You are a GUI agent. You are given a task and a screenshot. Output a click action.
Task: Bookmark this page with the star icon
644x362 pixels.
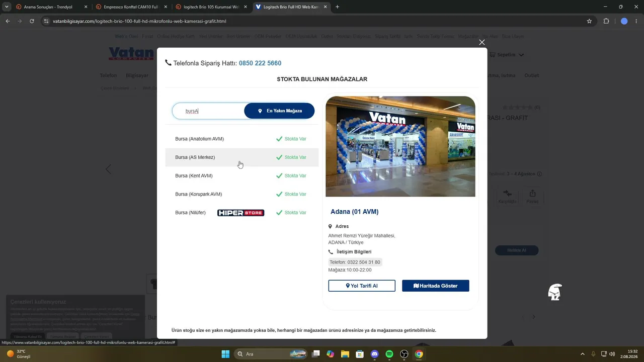pyautogui.click(x=589, y=21)
